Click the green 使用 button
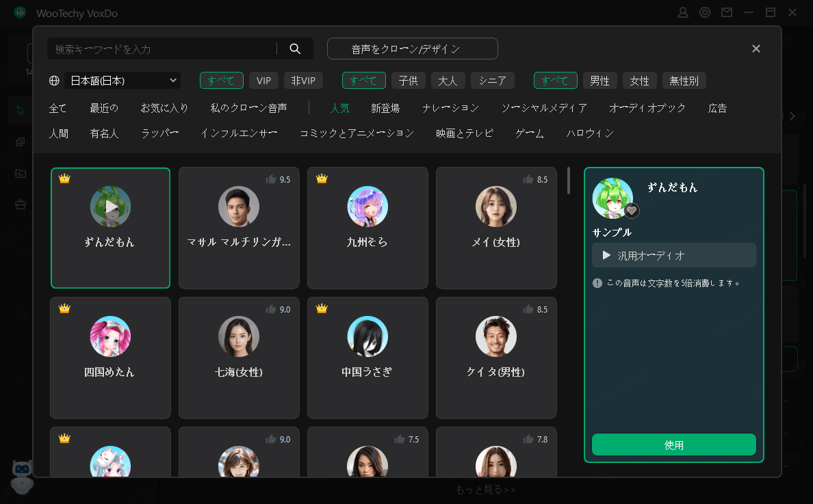This screenshot has width=813, height=504. click(673, 445)
